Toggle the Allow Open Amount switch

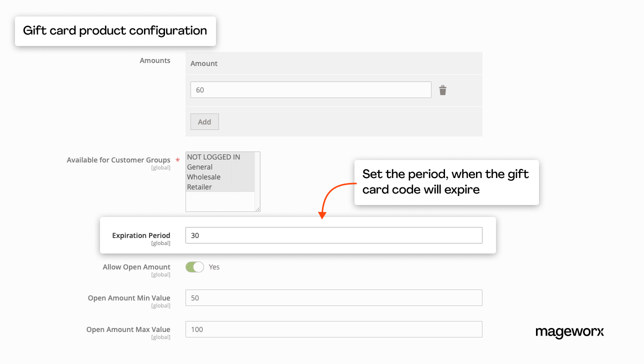click(x=194, y=267)
